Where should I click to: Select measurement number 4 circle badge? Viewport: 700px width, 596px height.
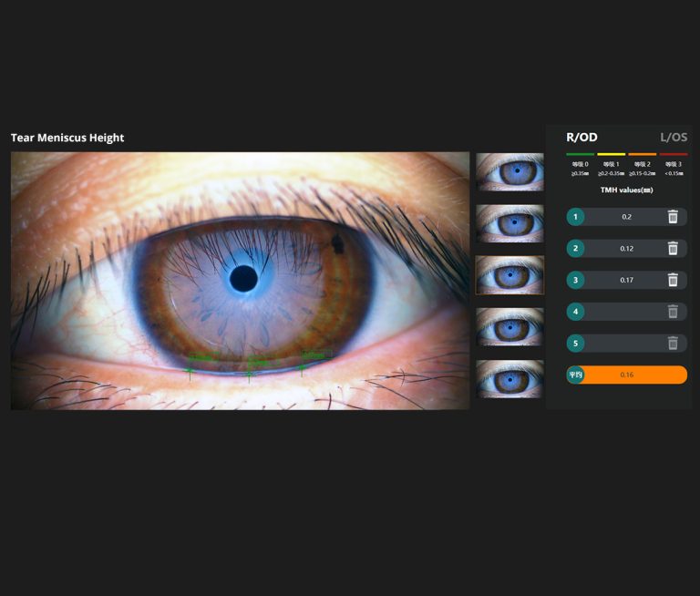[x=575, y=312]
